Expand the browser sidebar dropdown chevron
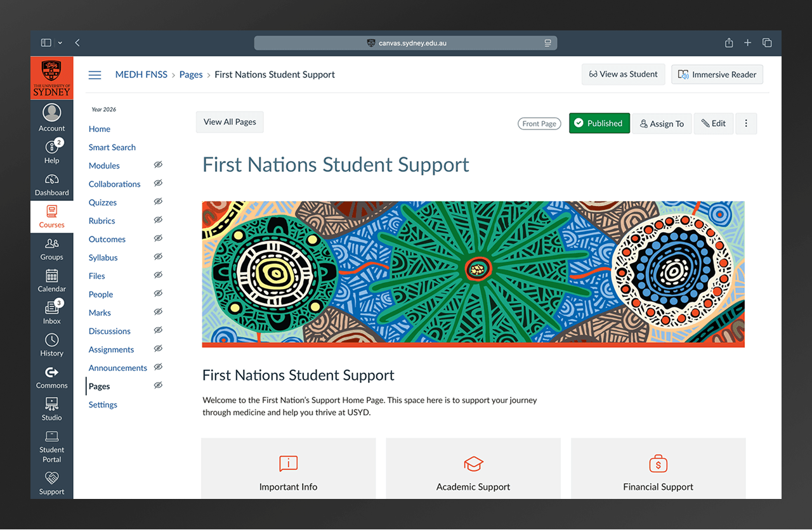The image size is (812, 530). 60,42
